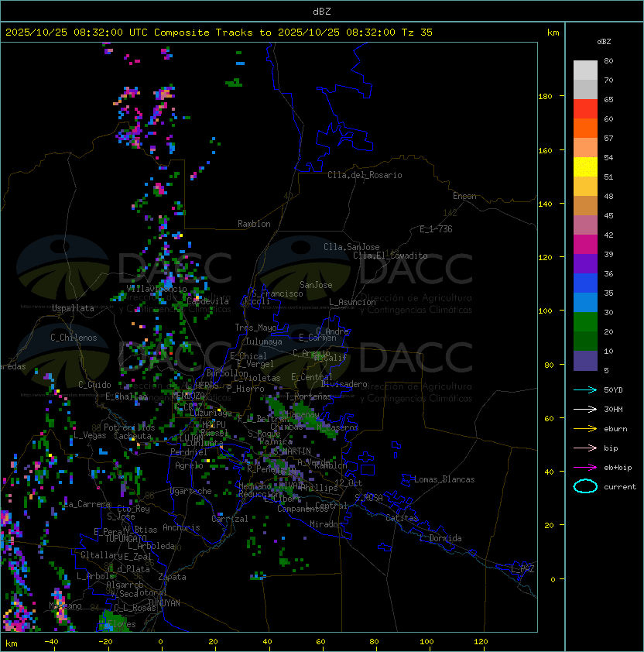Click the 'Divisadero' map label

(344, 384)
